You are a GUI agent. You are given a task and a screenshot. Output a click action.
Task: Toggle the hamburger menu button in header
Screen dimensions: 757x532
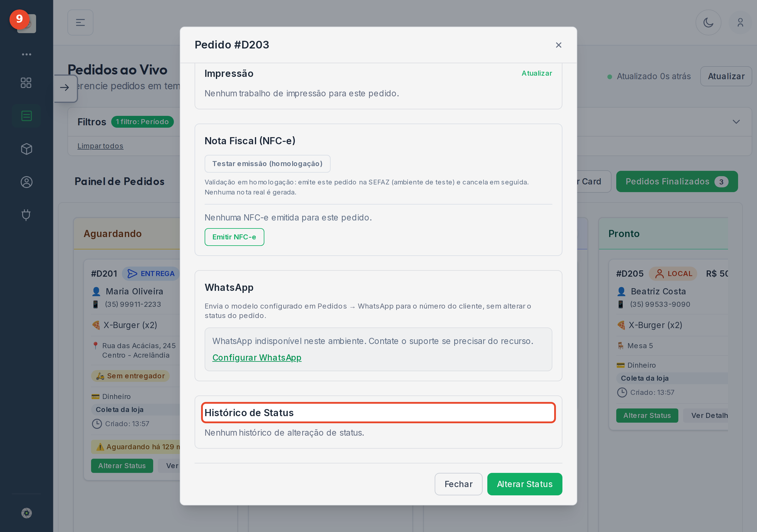click(x=80, y=22)
